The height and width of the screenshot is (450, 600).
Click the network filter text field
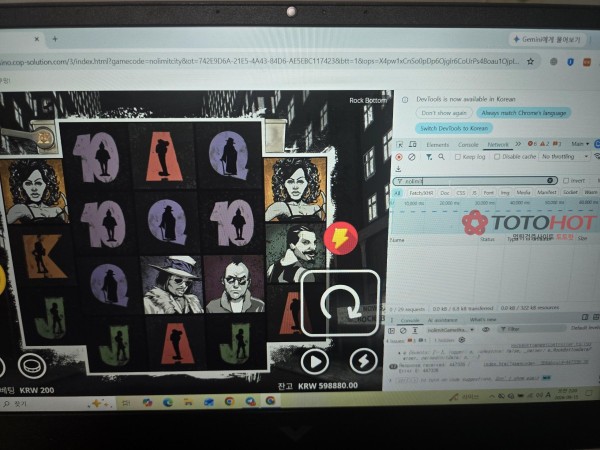pos(474,181)
